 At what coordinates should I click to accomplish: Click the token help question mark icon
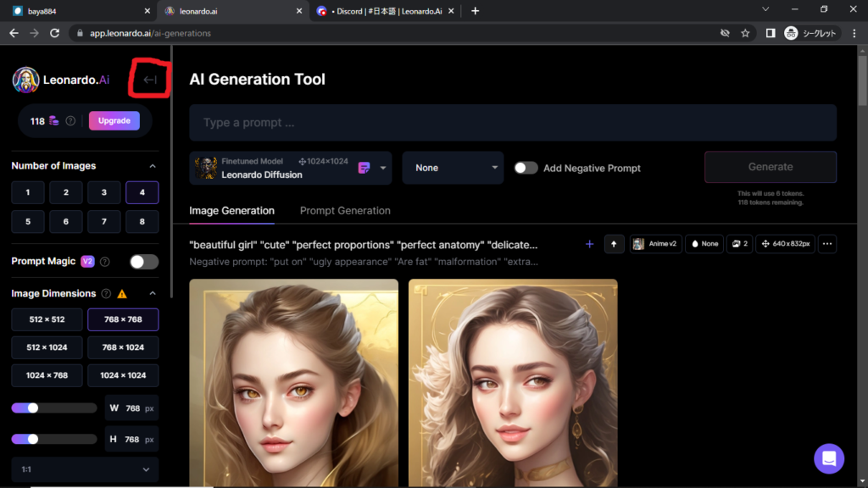coord(70,121)
